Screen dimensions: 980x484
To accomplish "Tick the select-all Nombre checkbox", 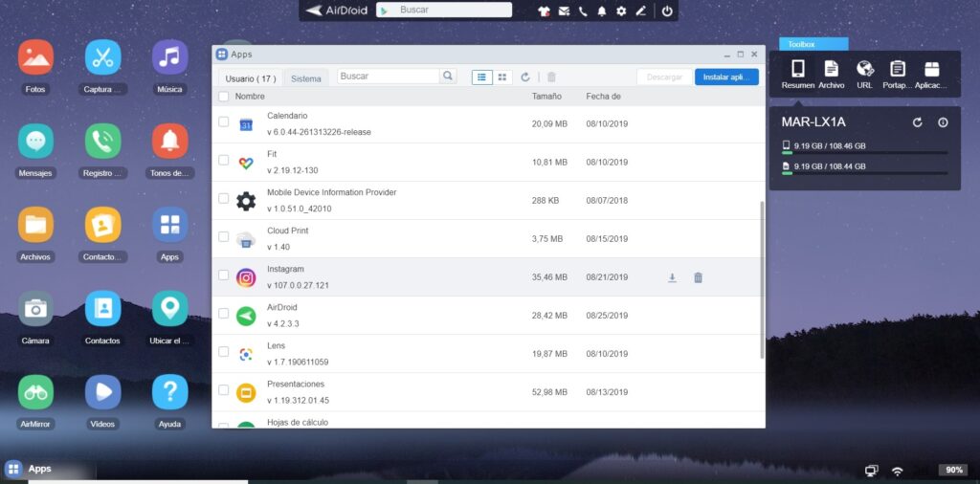I will click(x=223, y=97).
